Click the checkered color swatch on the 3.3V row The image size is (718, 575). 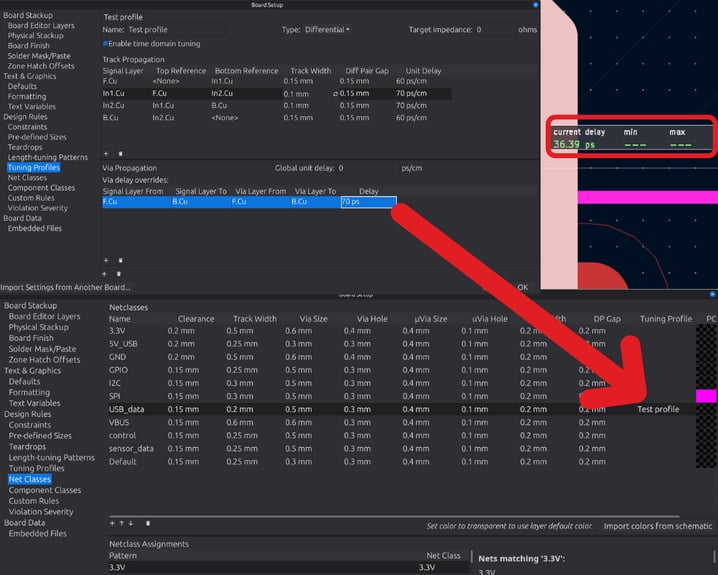[x=706, y=331]
